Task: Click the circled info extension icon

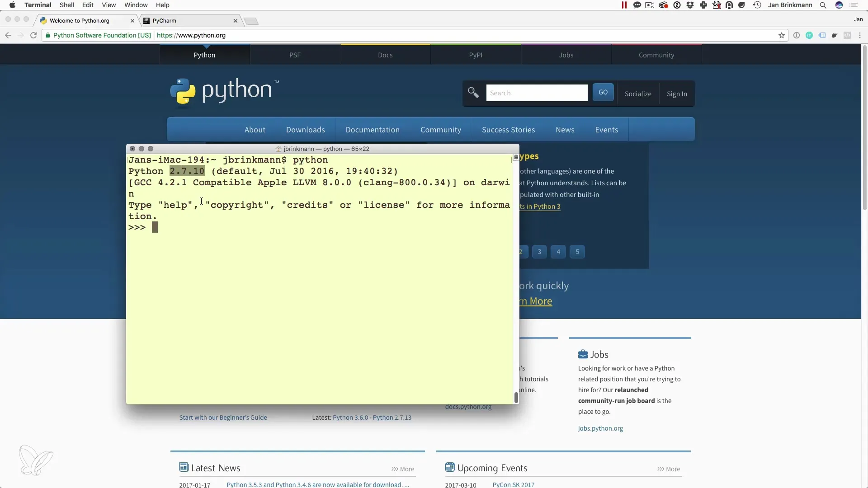Action: pos(797,35)
